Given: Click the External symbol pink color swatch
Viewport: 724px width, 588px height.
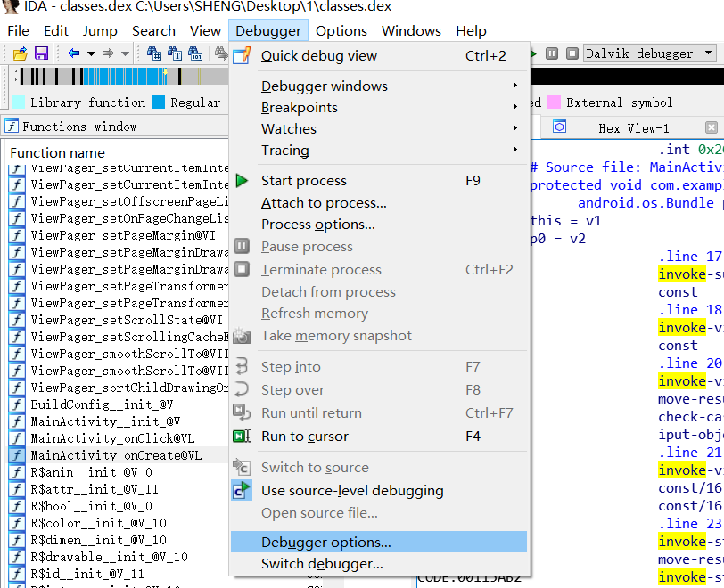Looking at the screenshot, I should [554, 102].
